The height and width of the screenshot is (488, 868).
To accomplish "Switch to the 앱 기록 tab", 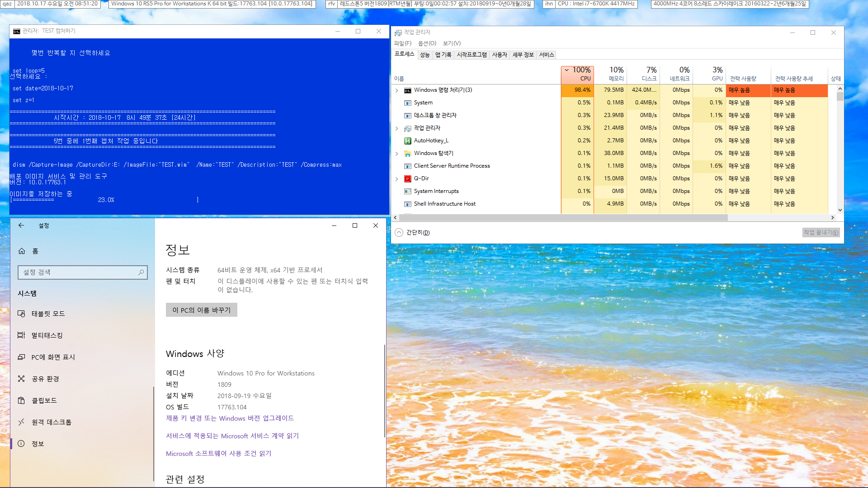I will [443, 55].
